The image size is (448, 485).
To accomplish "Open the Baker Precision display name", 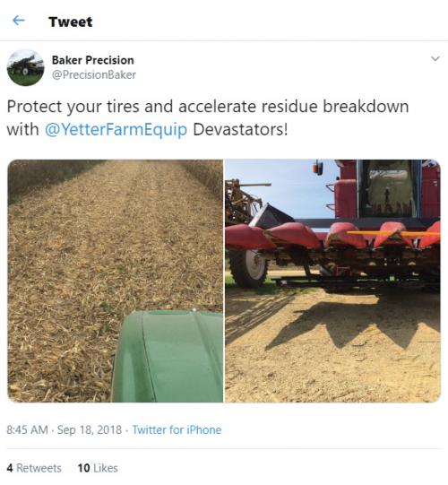I will pyautogui.click(x=93, y=60).
